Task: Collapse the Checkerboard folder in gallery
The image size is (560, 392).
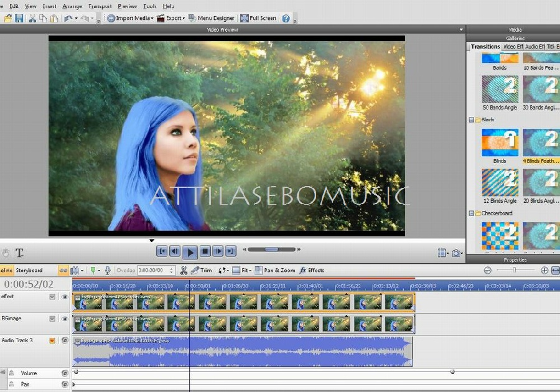Action: 472,213
